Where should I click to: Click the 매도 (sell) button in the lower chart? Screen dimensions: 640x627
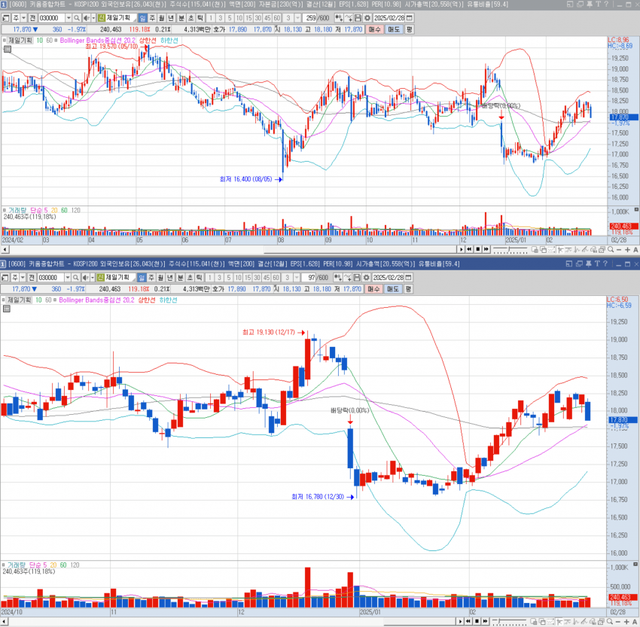click(x=393, y=288)
